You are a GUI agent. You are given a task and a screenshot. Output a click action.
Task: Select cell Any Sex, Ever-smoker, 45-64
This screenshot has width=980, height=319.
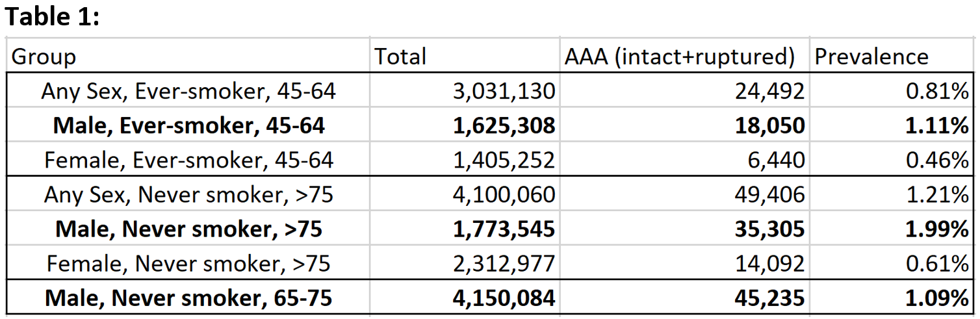188,91
